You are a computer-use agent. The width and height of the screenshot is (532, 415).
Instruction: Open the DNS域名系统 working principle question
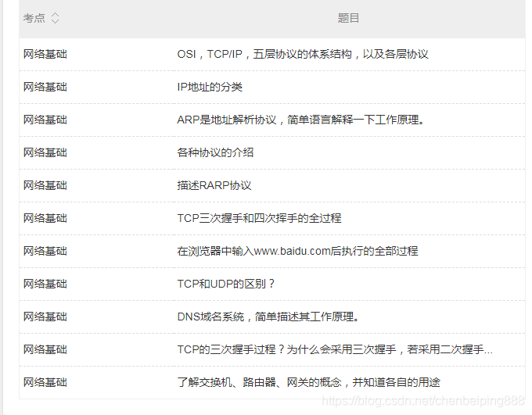click(x=268, y=317)
